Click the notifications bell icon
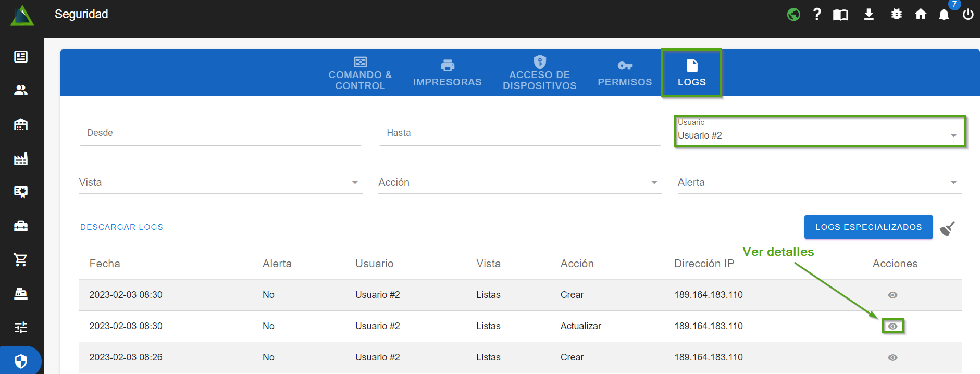The image size is (980, 374). 944,15
